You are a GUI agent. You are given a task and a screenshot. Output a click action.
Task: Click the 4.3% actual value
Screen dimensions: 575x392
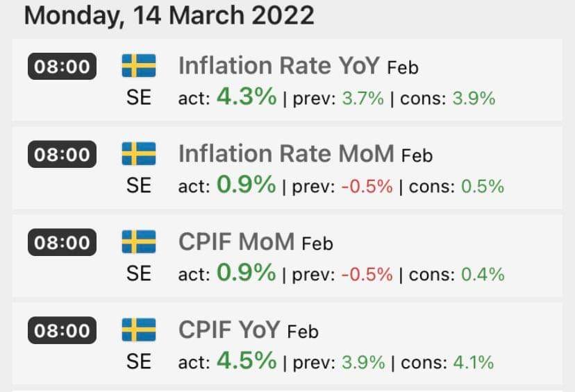[247, 97]
